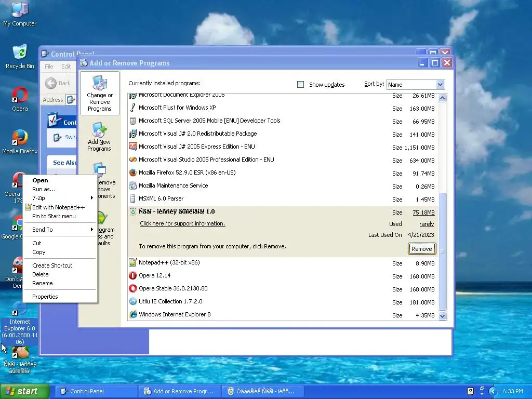The image size is (532, 399).
Task: Click the 6:33 PM taskbar clock
Action: (x=512, y=391)
